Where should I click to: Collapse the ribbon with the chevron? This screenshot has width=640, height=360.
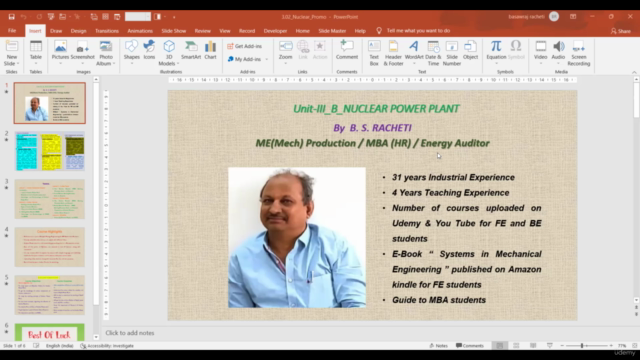click(634, 72)
